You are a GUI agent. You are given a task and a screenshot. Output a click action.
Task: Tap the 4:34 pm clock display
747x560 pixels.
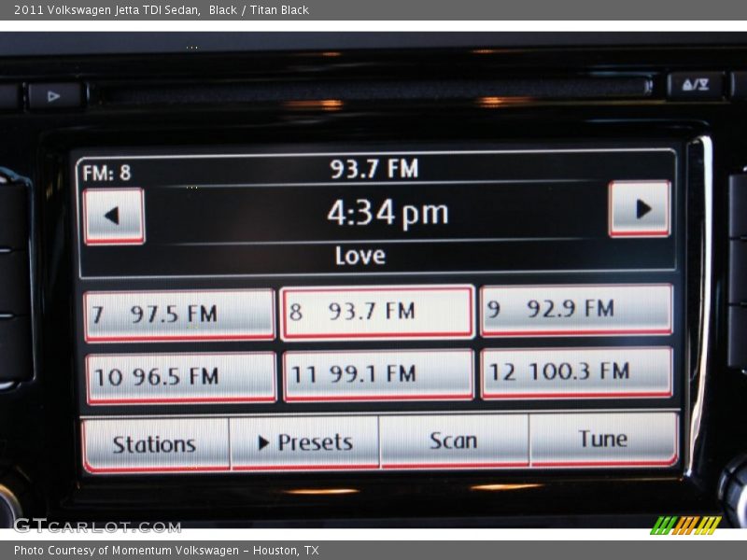coord(388,213)
